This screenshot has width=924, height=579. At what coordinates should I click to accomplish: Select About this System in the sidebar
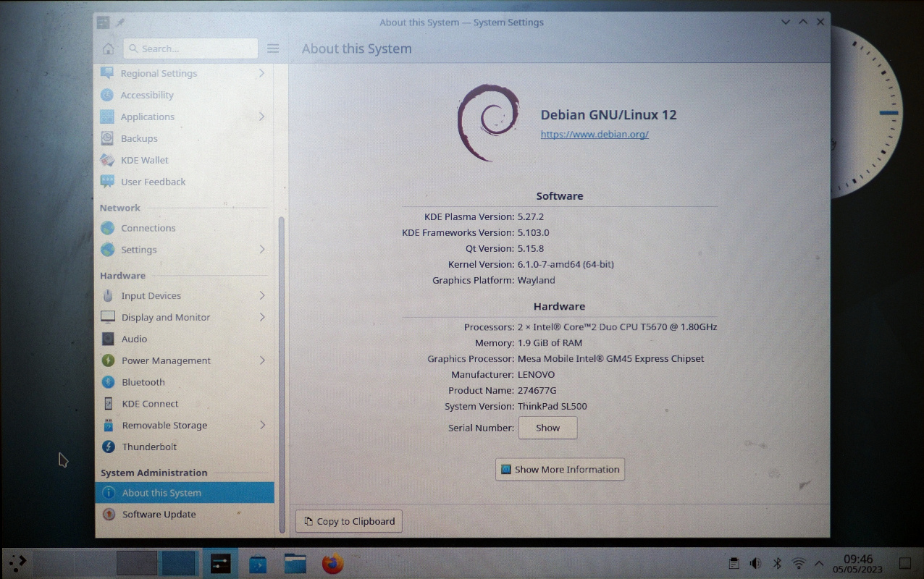click(x=185, y=493)
